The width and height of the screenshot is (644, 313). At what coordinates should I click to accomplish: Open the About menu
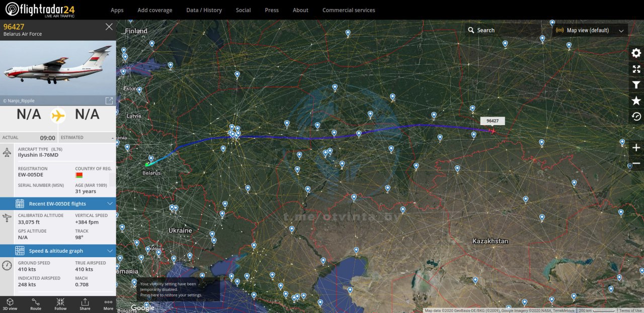point(300,10)
